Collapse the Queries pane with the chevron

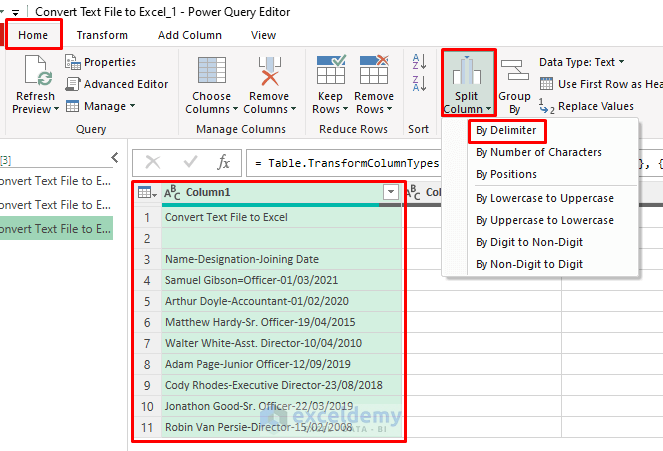point(115,158)
